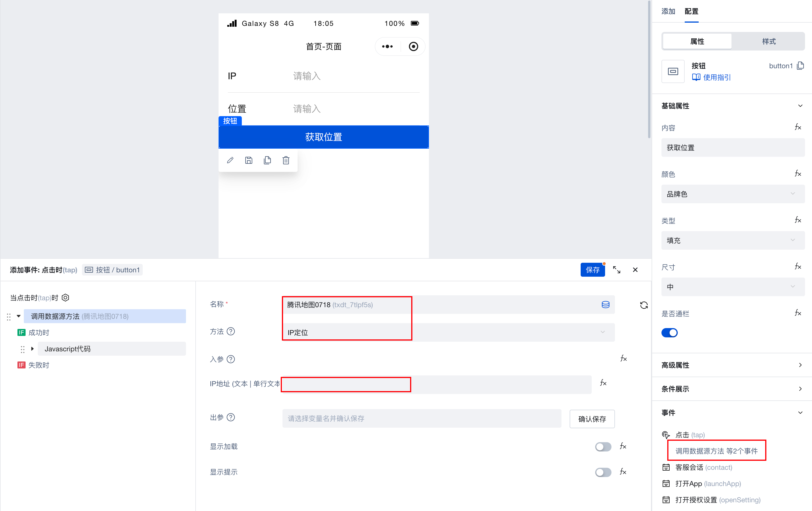Click fx icon beside IP地址 input
Viewport: 812px width, 511px height.
603,383
